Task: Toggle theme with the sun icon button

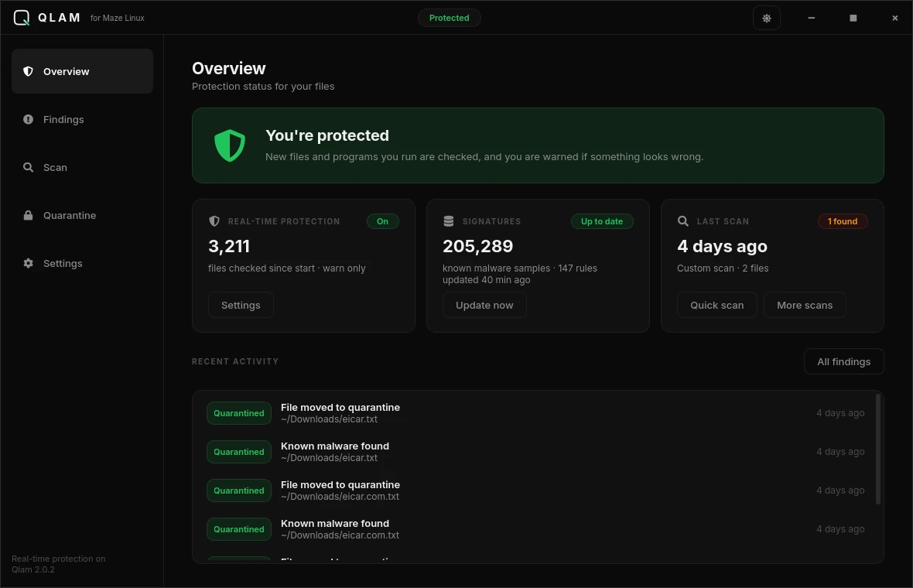Action: (766, 18)
